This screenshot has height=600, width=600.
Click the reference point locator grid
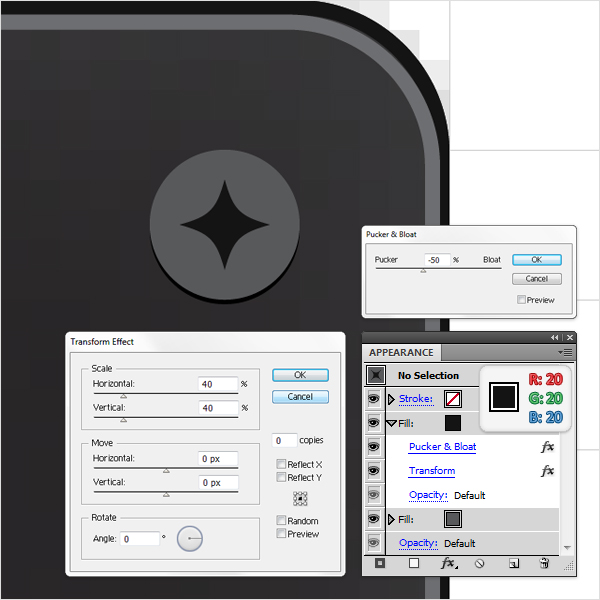coord(300,499)
